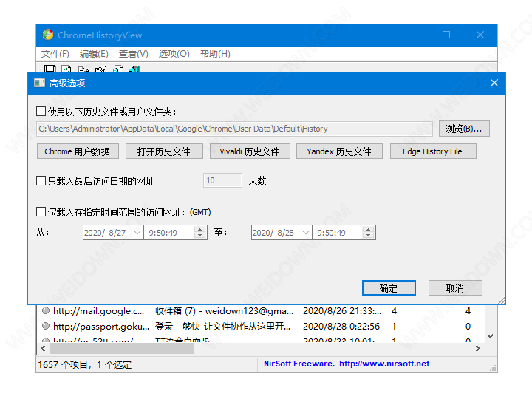This screenshot has width=532, height=399.
Task: Click the 天数 days input field showing 10
Action: coord(222,180)
